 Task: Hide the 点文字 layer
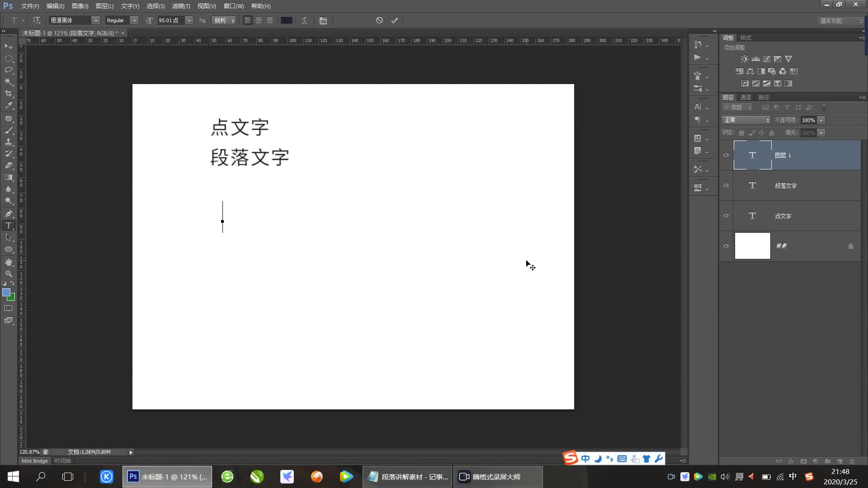click(726, 216)
